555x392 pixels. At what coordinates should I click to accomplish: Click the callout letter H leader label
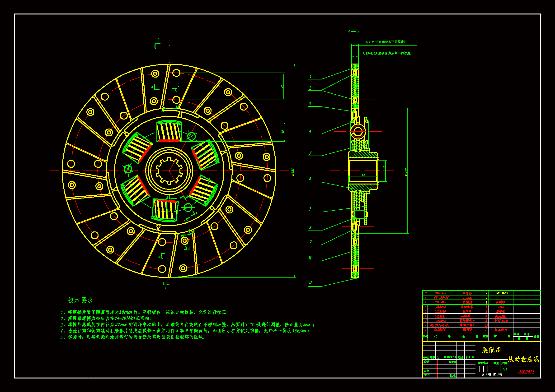pyautogui.click(x=310, y=258)
